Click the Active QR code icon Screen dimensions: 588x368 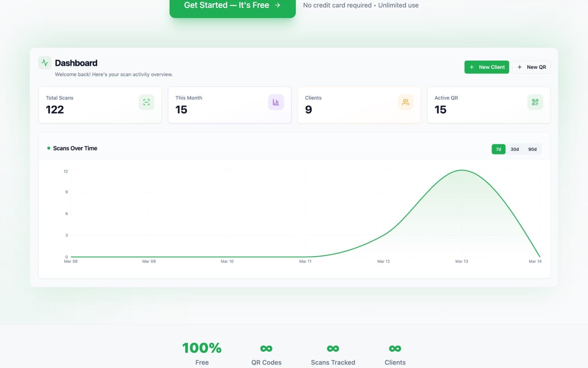click(x=535, y=102)
